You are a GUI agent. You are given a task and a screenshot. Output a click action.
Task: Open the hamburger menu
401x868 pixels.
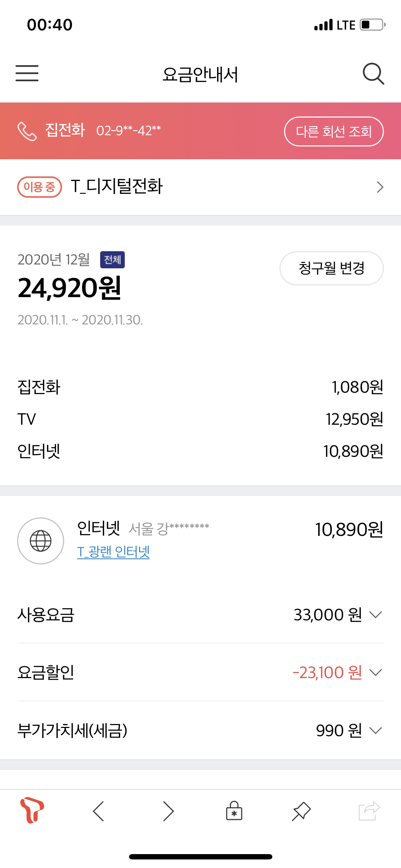[27, 73]
